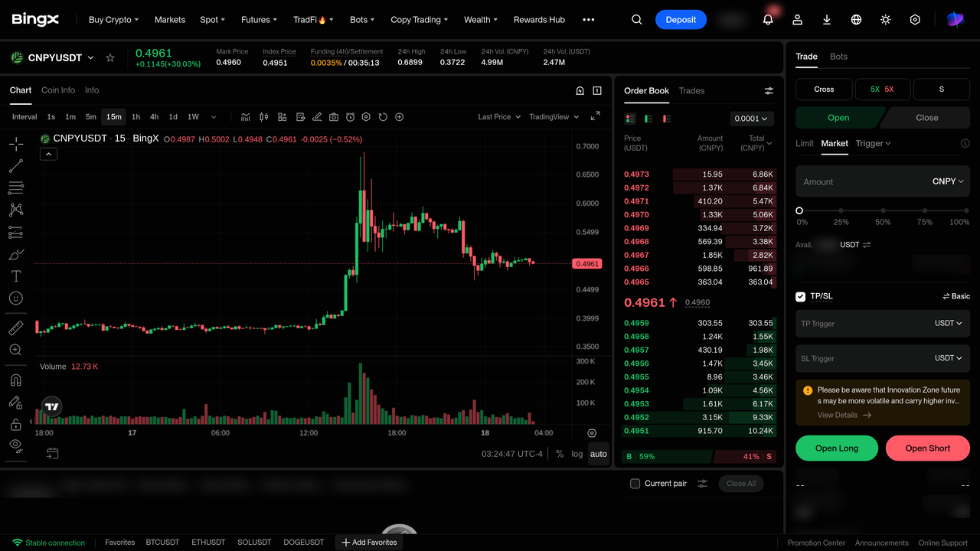
Task: Click the Open Long button
Action: (837, 448)
